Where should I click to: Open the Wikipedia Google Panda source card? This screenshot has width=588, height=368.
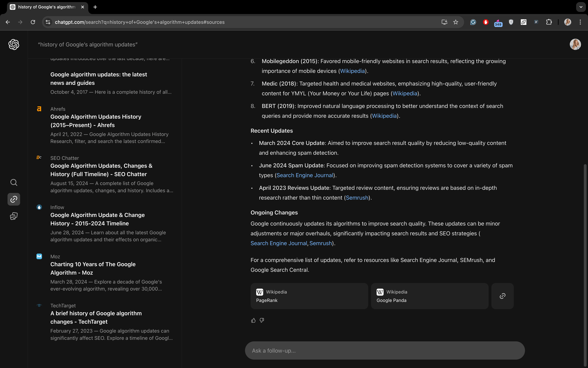pos(430,296)
